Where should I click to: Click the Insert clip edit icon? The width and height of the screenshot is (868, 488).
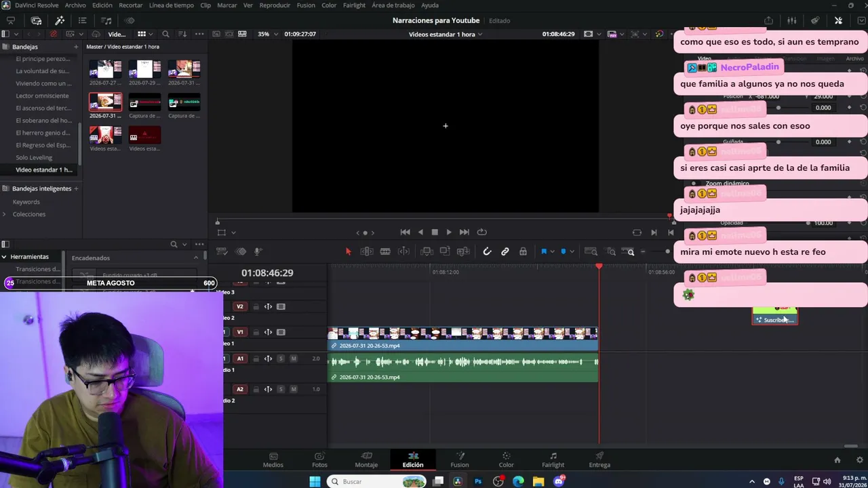coord(427,252)
